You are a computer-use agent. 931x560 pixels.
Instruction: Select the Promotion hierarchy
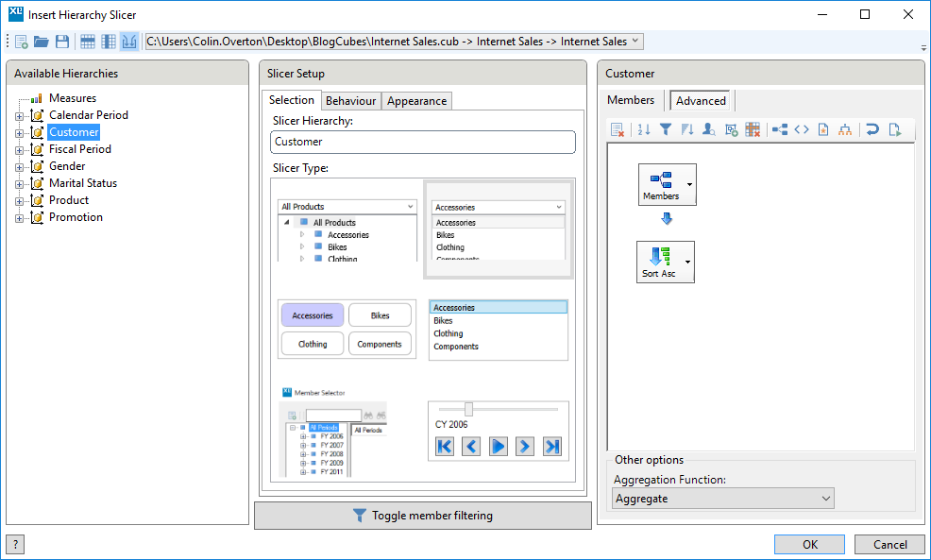click(76, 217)
